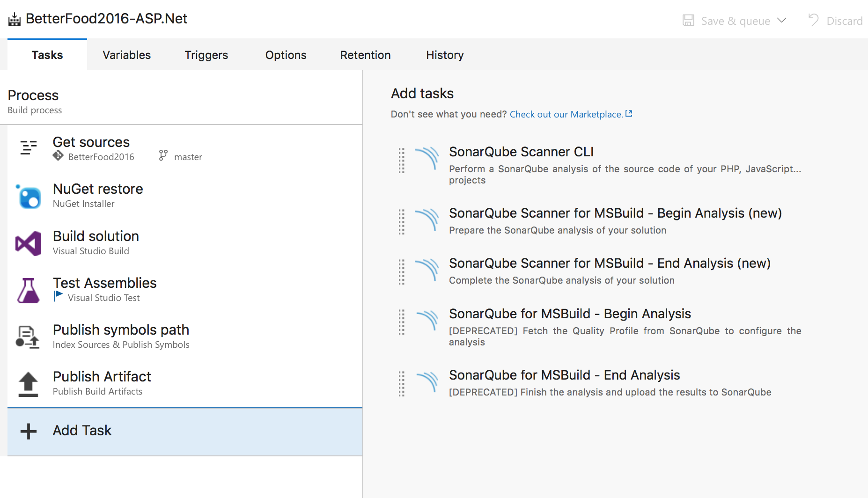This screenshot has width=868, height=498.
Task: Click SonarQube icon for deprecated End Analysis task
Action: [x=427, y=382]
